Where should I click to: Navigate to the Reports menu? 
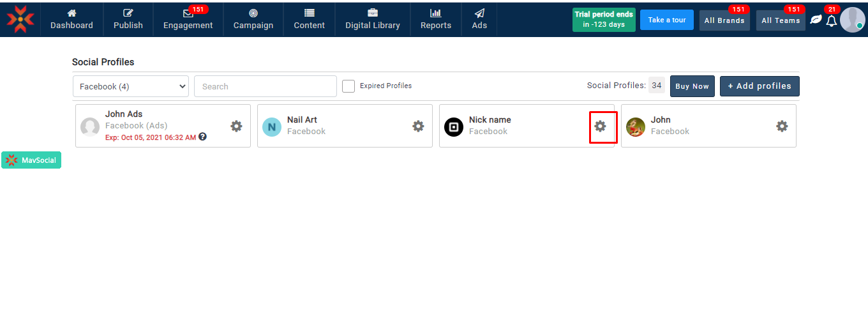tap(436, 19)
